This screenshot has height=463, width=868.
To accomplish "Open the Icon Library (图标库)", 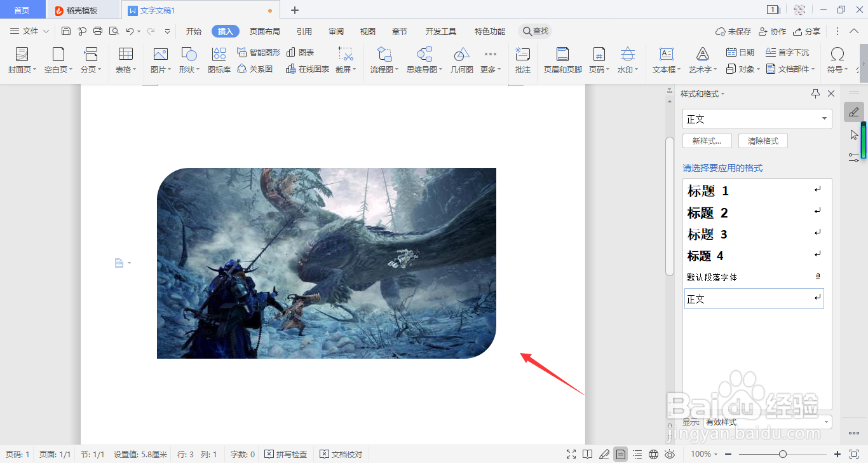I will 219,60.
